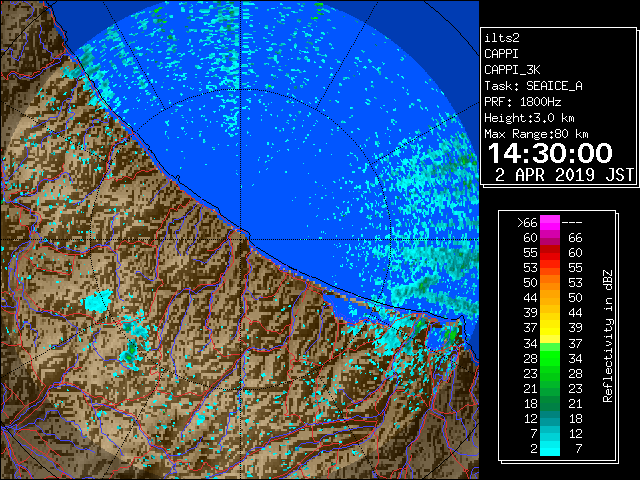640x480 pixels.
Task: Click the --- legend label
Action: pos(572,223)
